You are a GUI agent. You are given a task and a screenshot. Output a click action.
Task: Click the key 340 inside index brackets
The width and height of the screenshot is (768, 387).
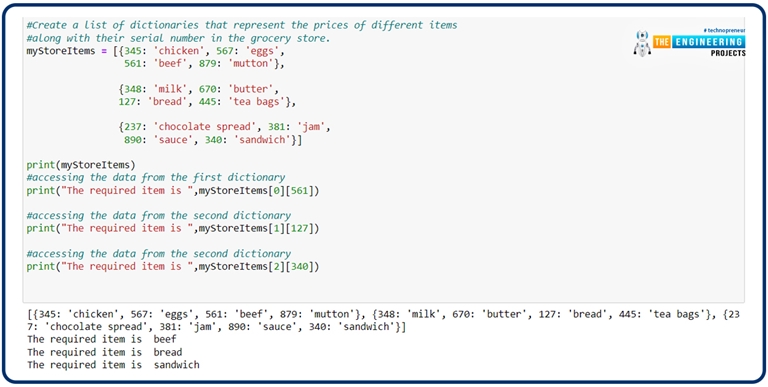[299, 266]
